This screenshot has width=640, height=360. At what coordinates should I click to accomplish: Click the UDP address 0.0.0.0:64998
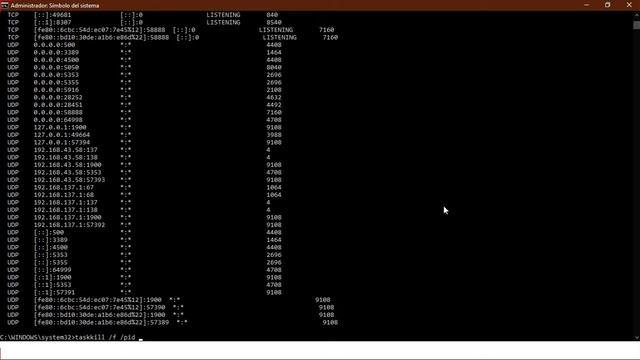[58, 120]
